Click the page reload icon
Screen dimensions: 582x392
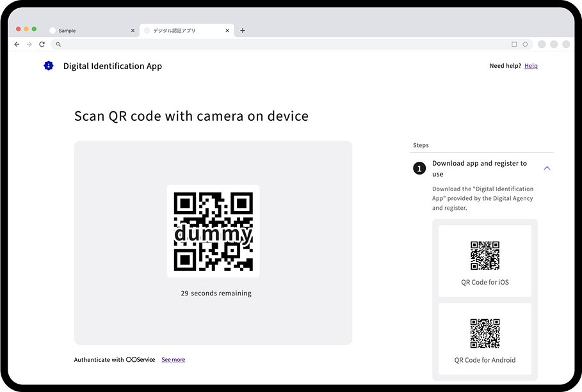coord(42,44)
